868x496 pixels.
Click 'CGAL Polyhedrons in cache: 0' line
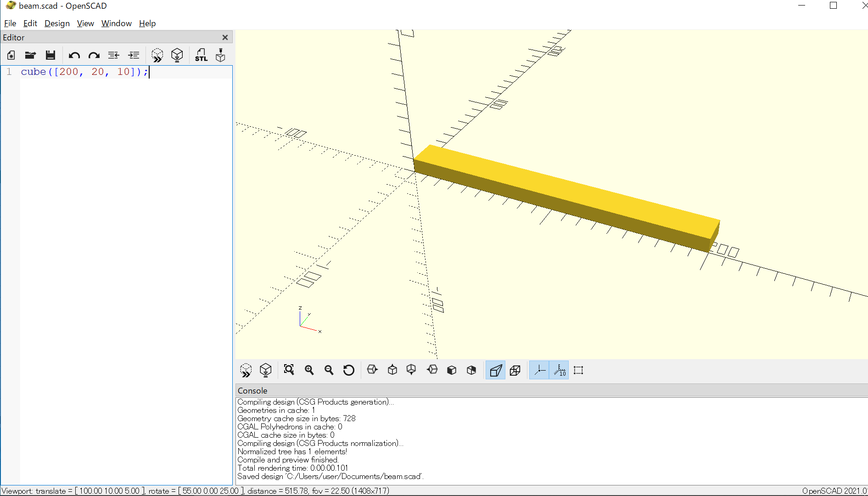tap(290, 427)
